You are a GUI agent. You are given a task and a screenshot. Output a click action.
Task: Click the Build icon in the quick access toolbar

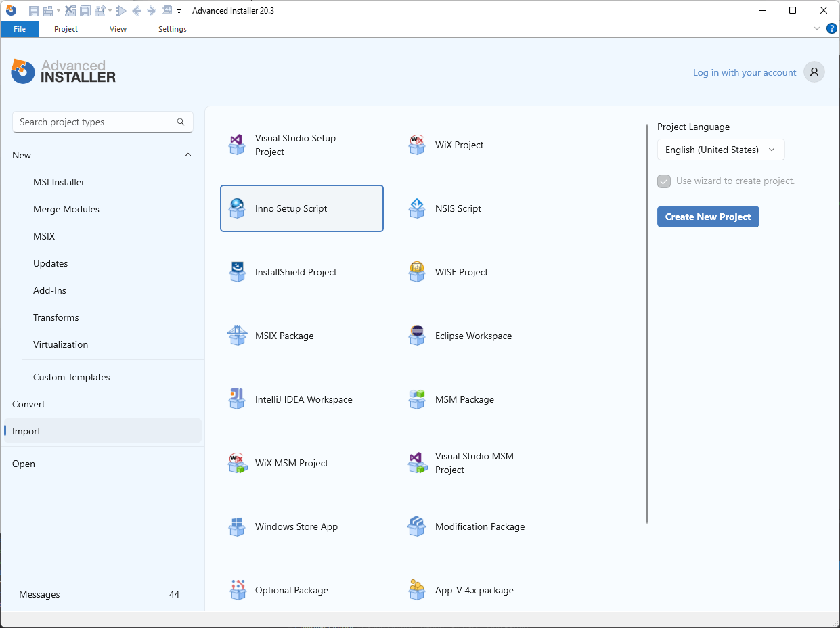47,11
